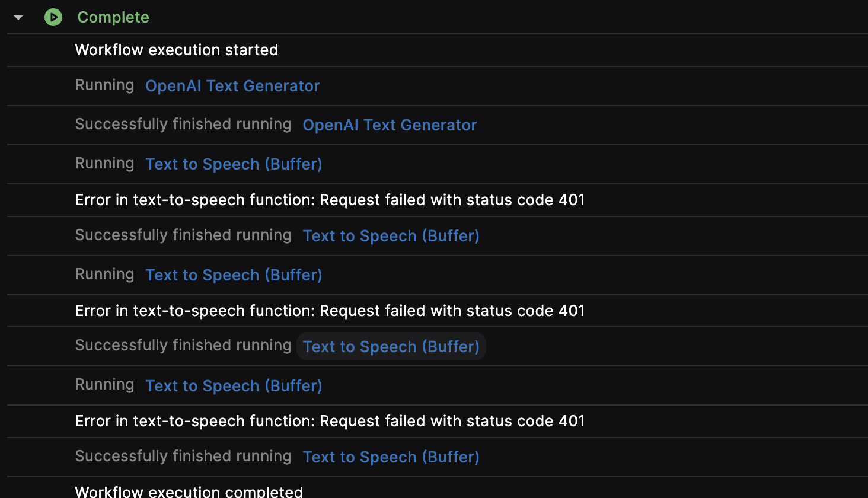
Task: Open OpenAI Text Generator link in Running row
Action: 232,86
